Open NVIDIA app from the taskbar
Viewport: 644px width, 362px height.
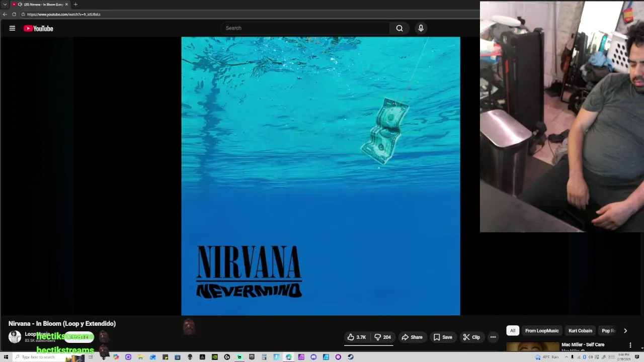(214, 357)
